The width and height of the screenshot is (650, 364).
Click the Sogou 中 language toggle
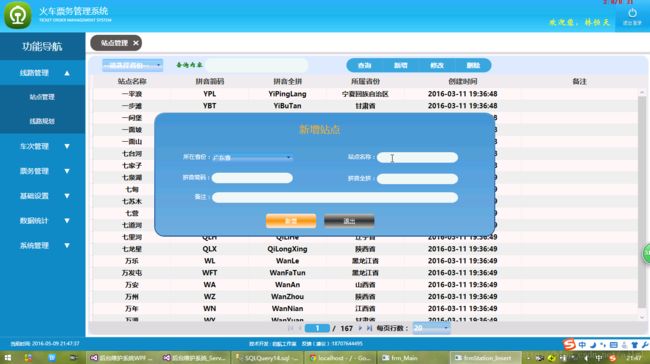tap(582, 345)
